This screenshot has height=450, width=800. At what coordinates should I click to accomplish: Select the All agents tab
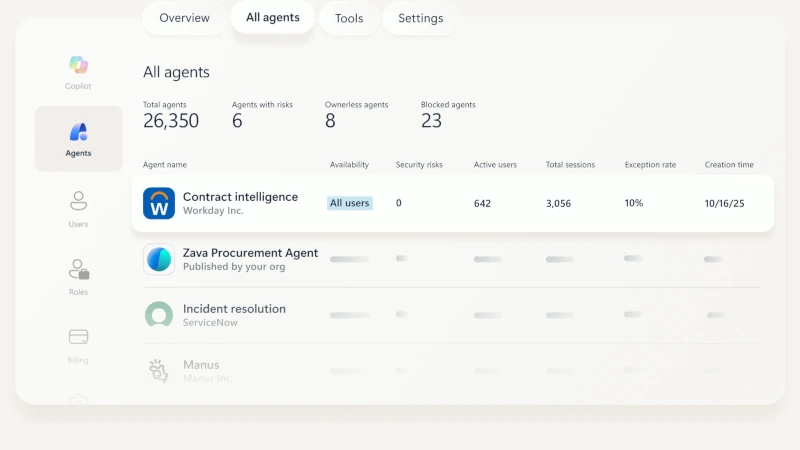tap(273, 18)
